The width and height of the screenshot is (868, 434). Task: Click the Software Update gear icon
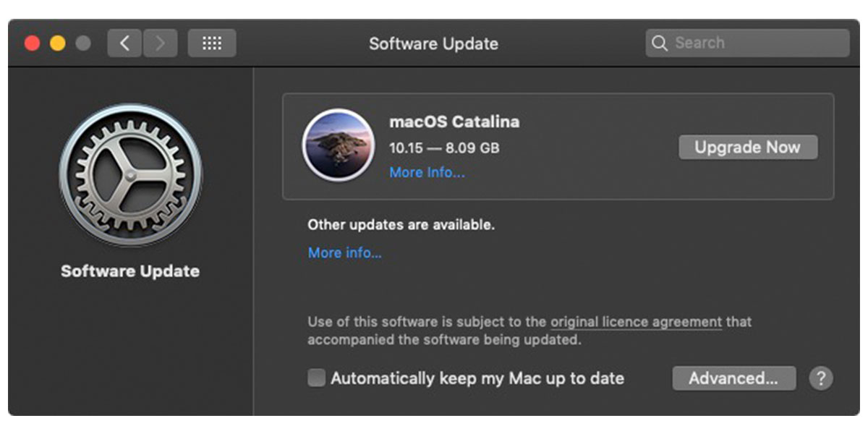pyautogui.click(x=131, y=176)
